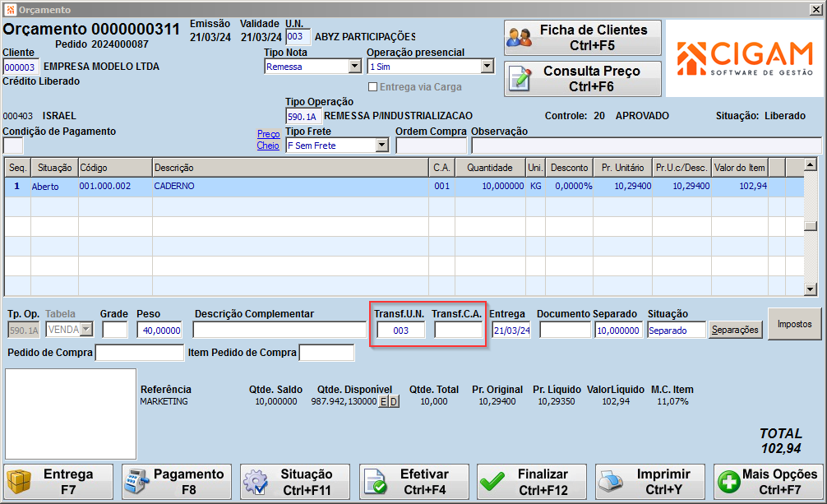Viewport: 827px width, 504px height.
Task: Click Imprimir Ctrl+Y printer button
Action: [649, 481]
